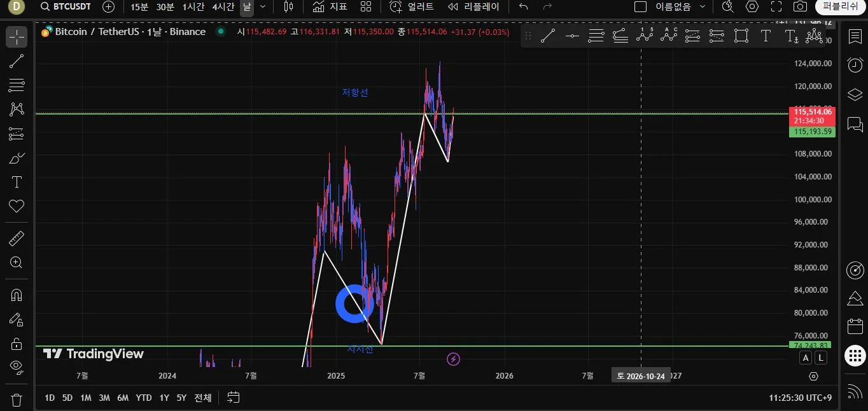
Task: Start bar 리플레이 mode
Action: (473, 6)
